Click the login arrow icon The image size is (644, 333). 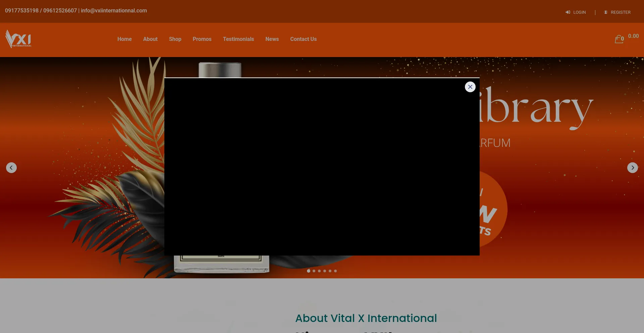568,12
